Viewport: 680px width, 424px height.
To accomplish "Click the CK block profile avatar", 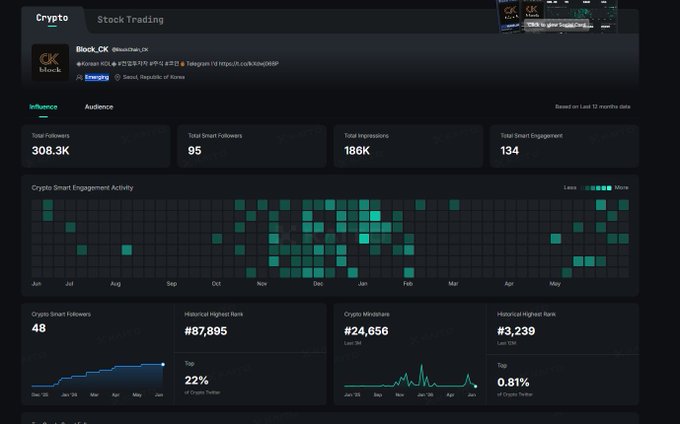I will [50, 62].
